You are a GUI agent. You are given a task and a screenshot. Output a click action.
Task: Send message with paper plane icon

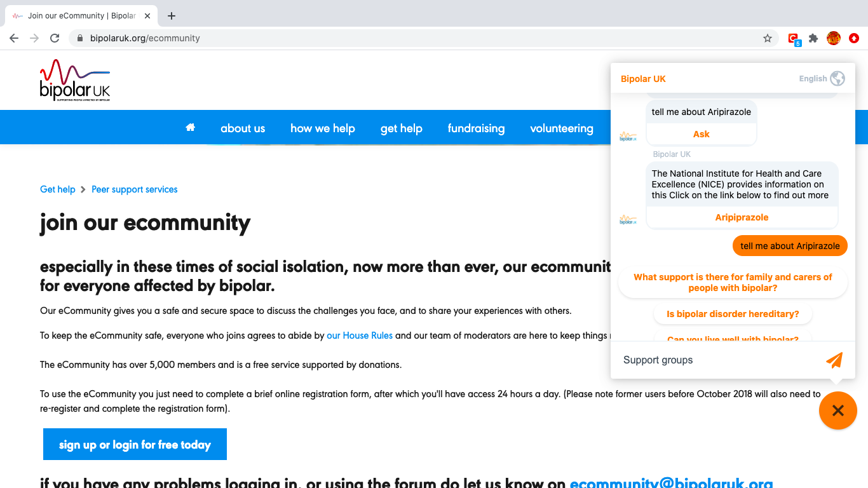pyautogui.click(x=834, y=360)
